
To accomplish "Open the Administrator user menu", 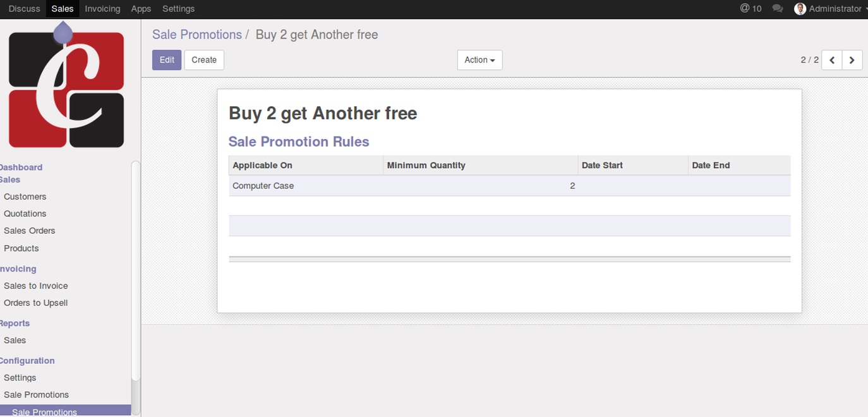I will click(x=831, y=9).
